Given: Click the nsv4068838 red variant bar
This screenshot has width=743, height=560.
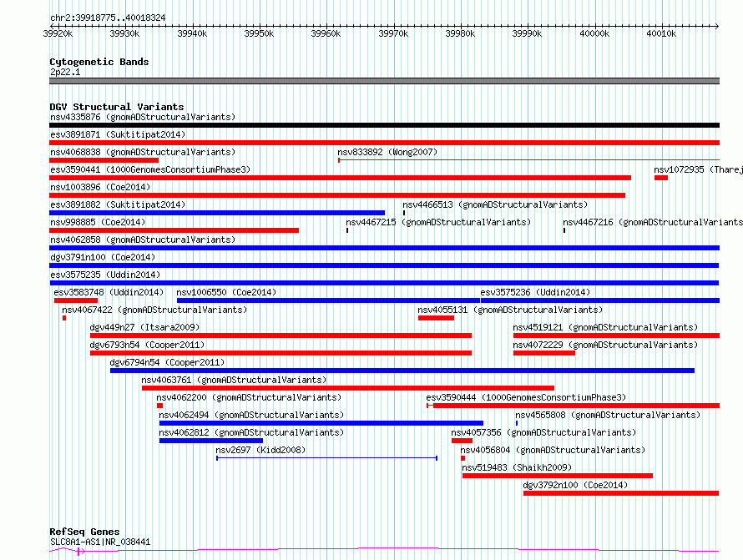Looking at the screenshot, I should point(104,160).
